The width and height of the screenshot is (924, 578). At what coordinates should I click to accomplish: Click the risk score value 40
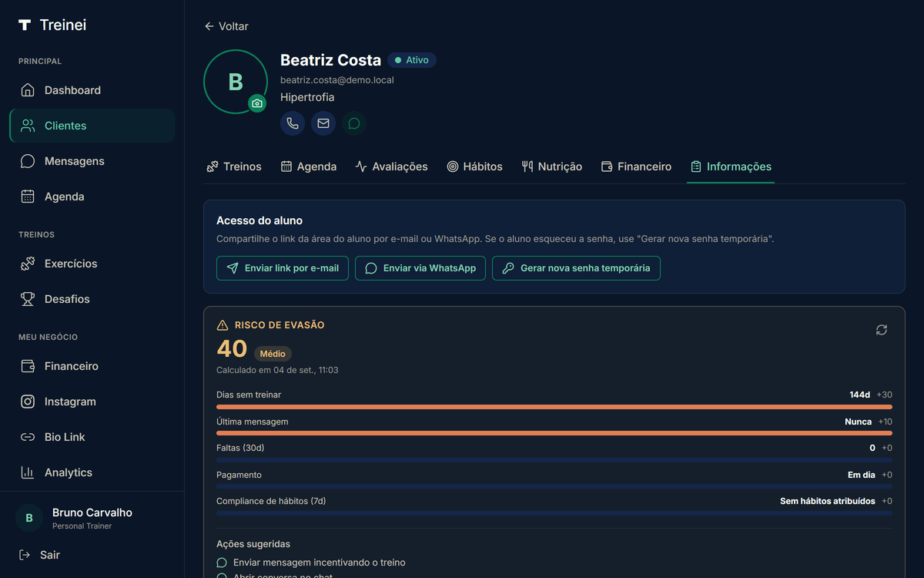[x=232, y=349]
